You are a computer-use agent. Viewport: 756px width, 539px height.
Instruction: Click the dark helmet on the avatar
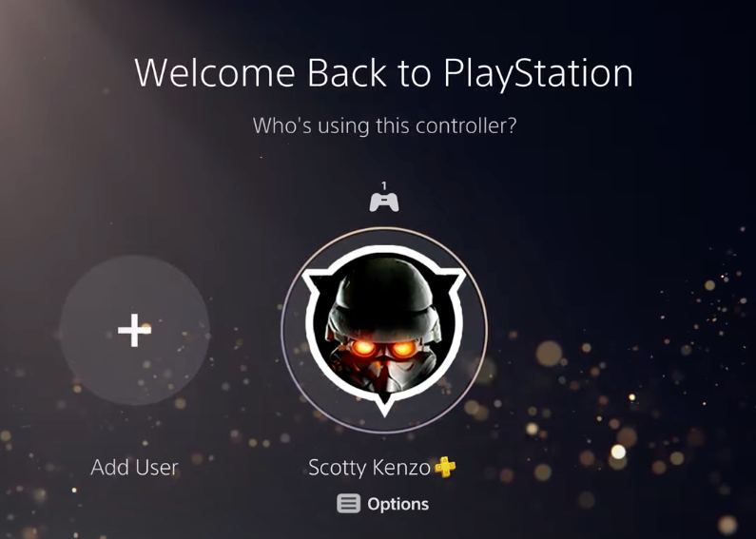pyautogui.click(x=383, y=294)
